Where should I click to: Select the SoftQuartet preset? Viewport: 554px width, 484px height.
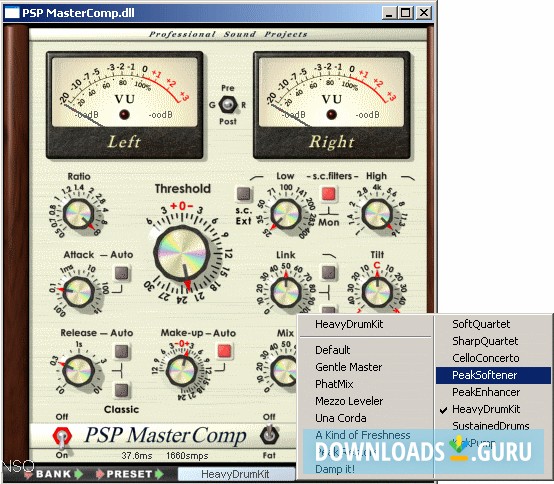[493, 324]
